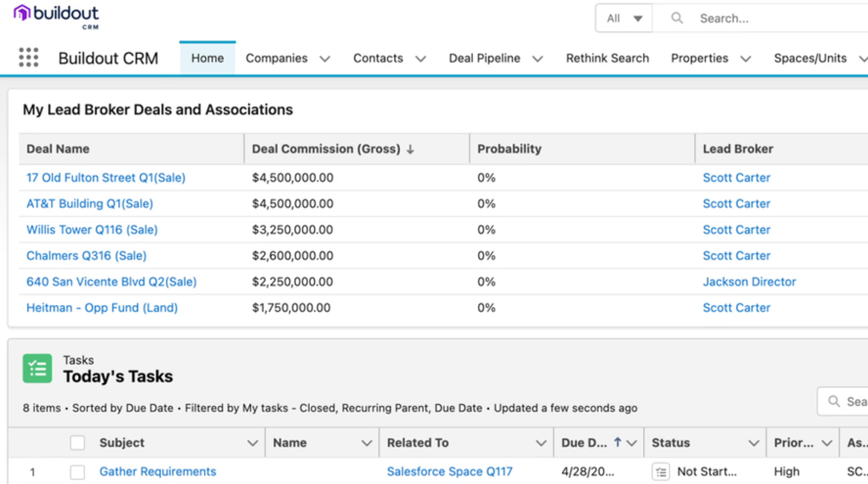The width and height of the screenshot is (868, 484).
Task: Open the Salesforce Space Q117 link
Action: (x=450, y=471)
